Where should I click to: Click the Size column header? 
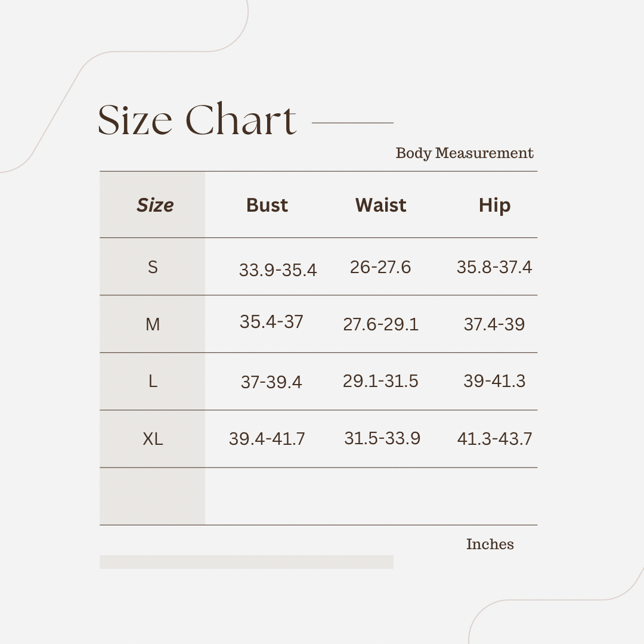(155, 205)
